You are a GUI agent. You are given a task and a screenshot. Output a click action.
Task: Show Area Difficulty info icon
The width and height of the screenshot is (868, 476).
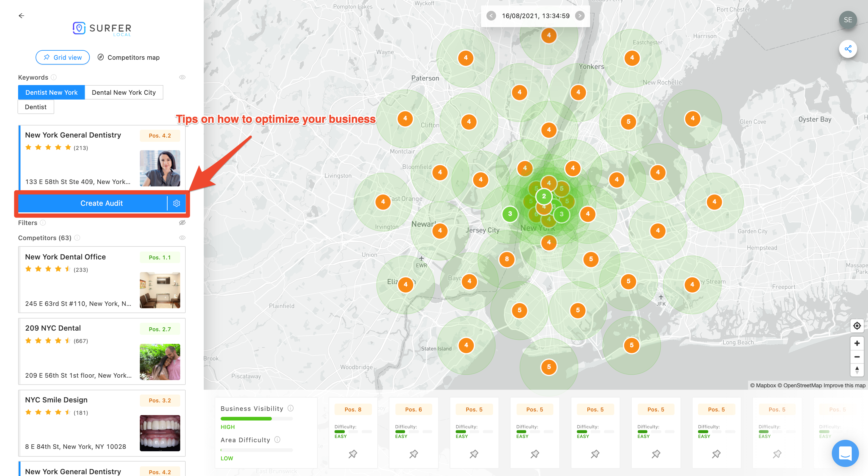click(x=277, y=440)
